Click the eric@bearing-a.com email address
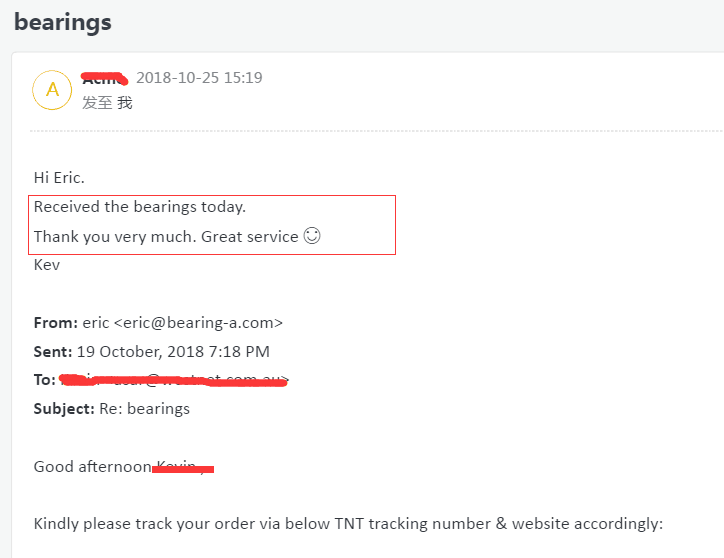Screen dimensions: 724x558 199,323
